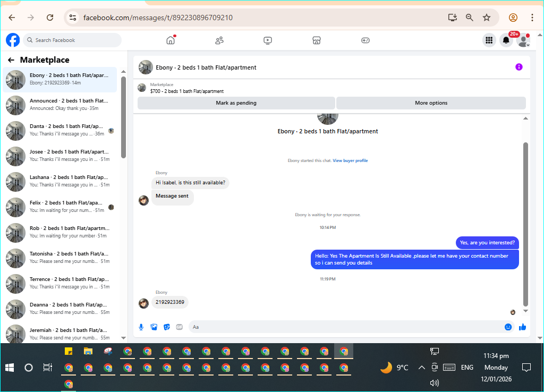Image resolution: width=544 pixels, height=392 pixels.
Task: Open Windows Start button
Action: (10, 368)
